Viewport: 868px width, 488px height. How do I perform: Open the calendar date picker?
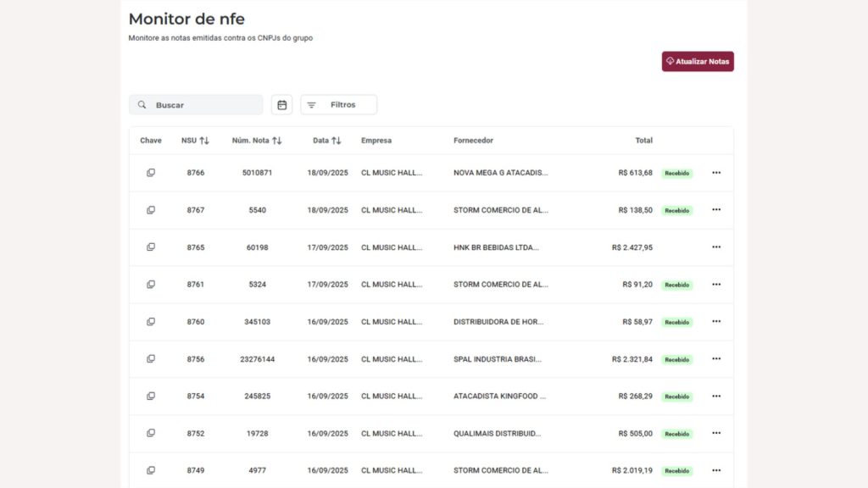[x=281, y=104]
